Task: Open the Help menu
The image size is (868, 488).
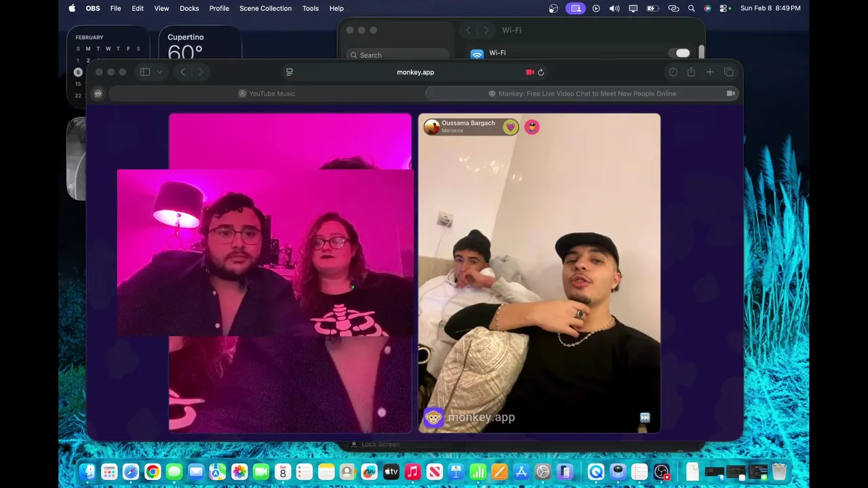Action: click(336, 8)
